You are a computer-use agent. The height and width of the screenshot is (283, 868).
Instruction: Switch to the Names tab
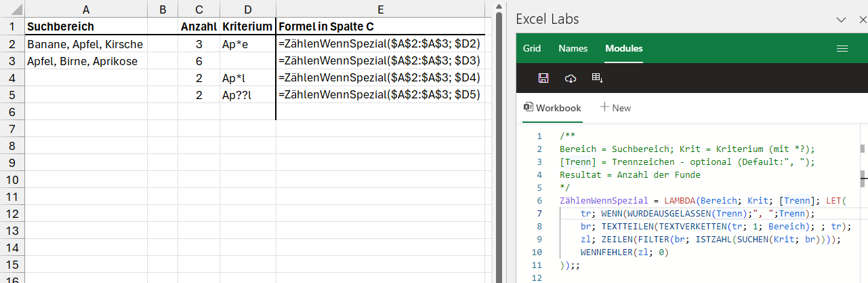click(573, 48)
